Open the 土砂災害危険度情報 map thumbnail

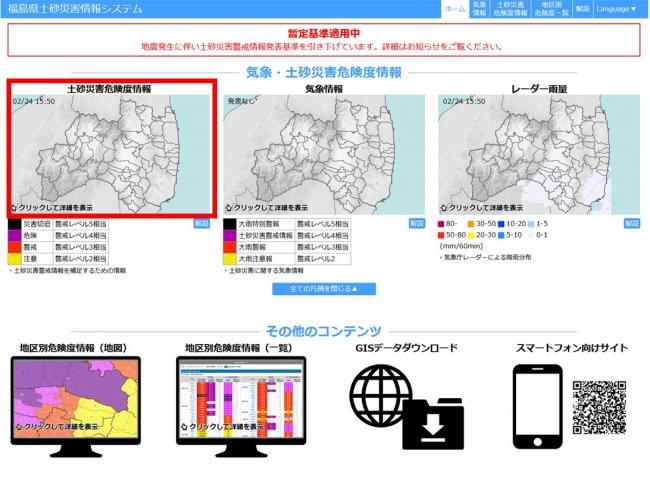coord(109,155)
